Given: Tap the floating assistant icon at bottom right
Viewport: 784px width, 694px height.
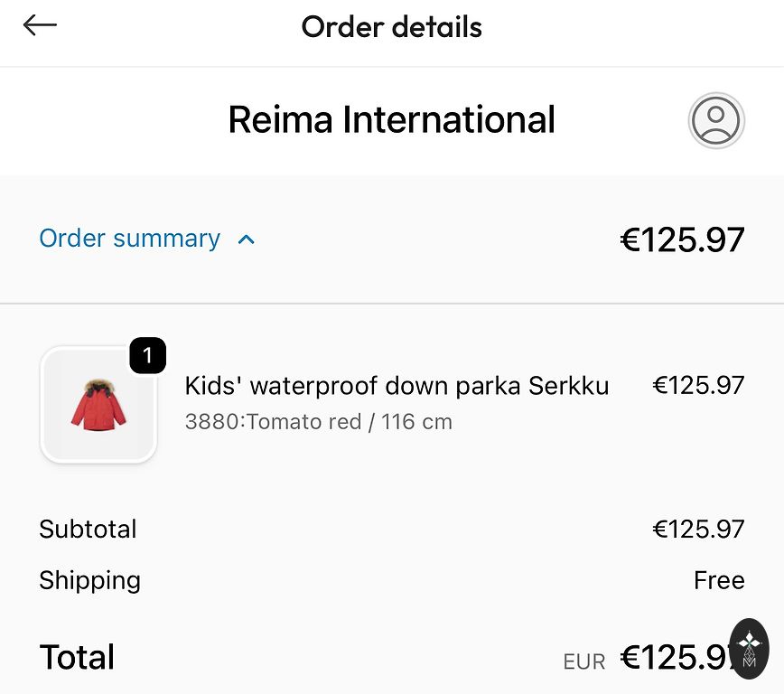Looking at the screenshot, I should pyautogui.click(x=749, y=648).
